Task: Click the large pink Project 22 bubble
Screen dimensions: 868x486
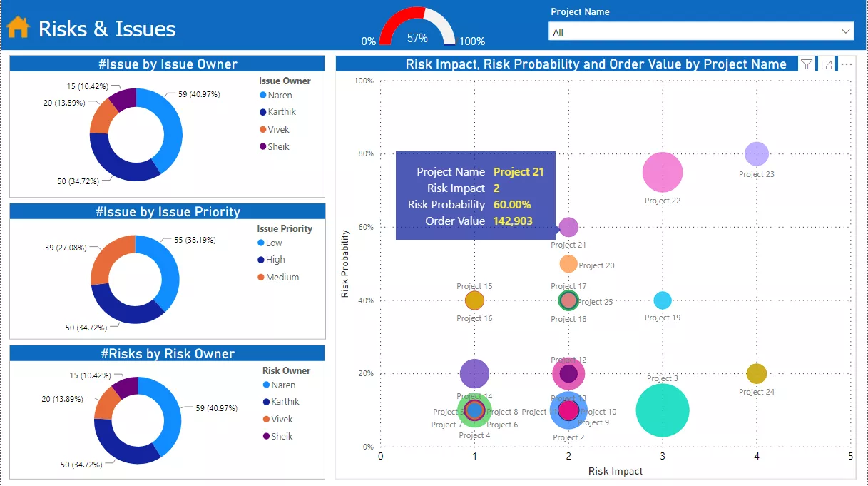Action: pos(663,172)
